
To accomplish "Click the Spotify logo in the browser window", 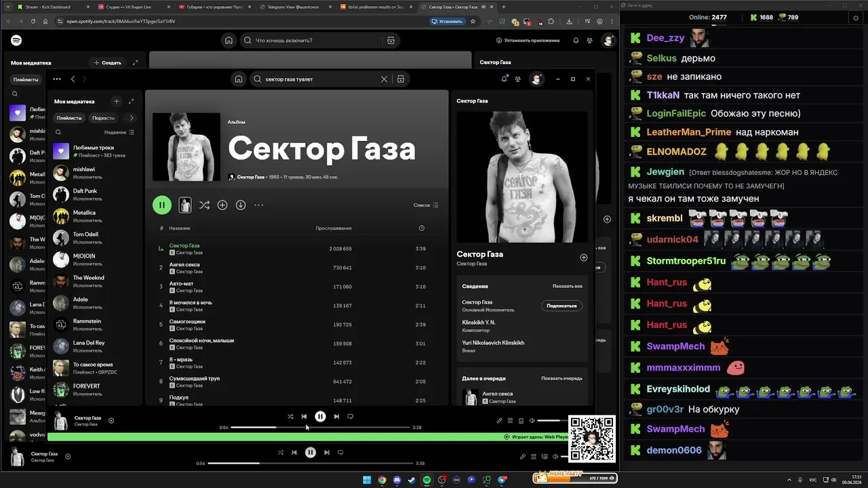I will point(16,41).
